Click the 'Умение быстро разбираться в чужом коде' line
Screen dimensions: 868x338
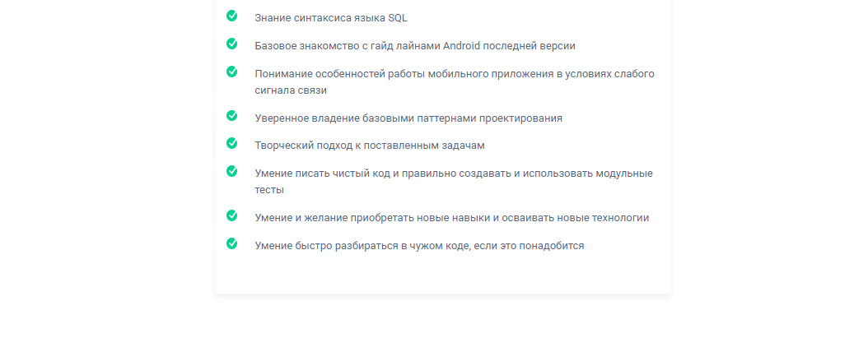point(362,246)
